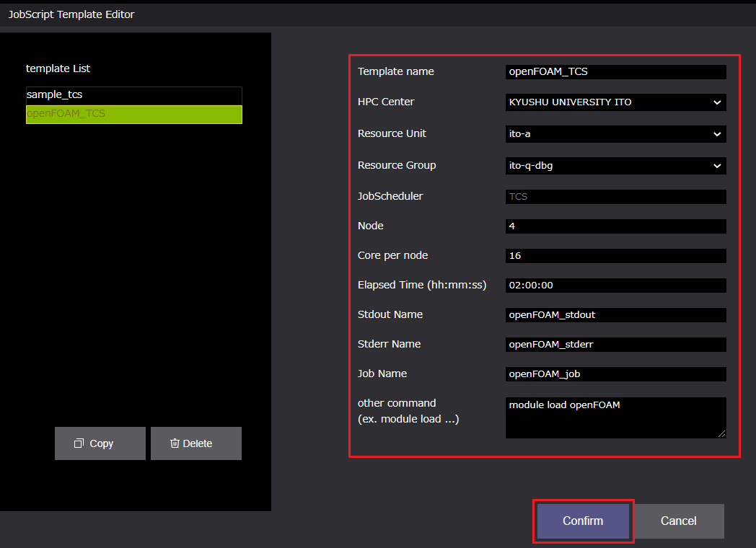Open the Resource Group dropdown
The image size is (756, 548).
pos(615,166)
